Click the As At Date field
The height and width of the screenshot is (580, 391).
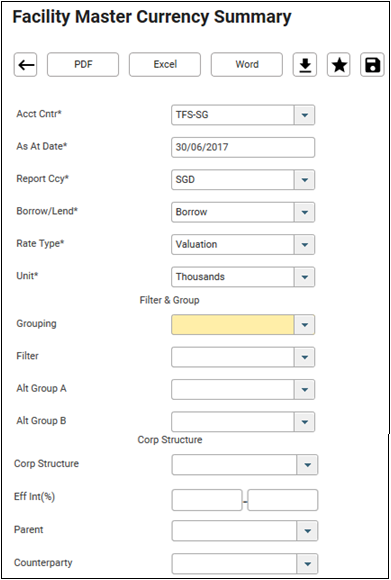(243, 147)
